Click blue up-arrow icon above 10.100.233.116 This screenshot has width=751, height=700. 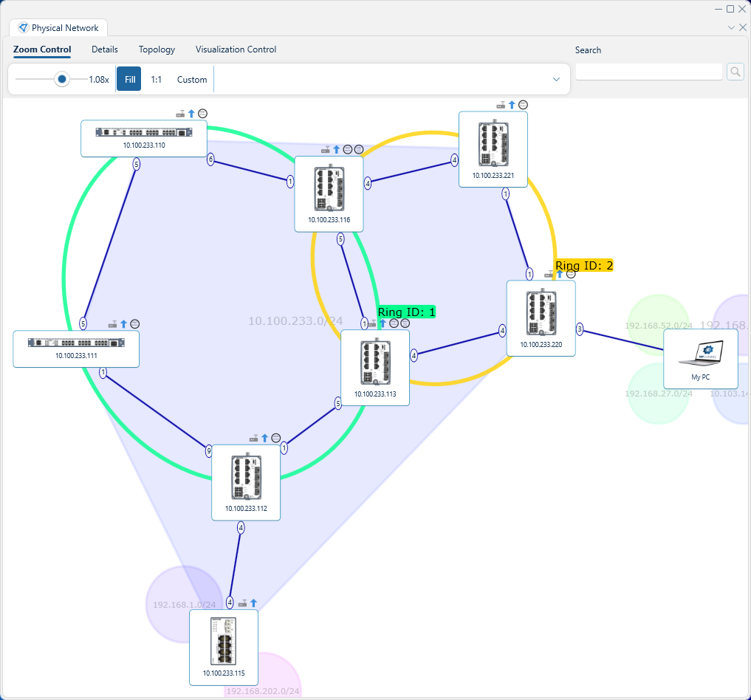click(x=337, y=149)
